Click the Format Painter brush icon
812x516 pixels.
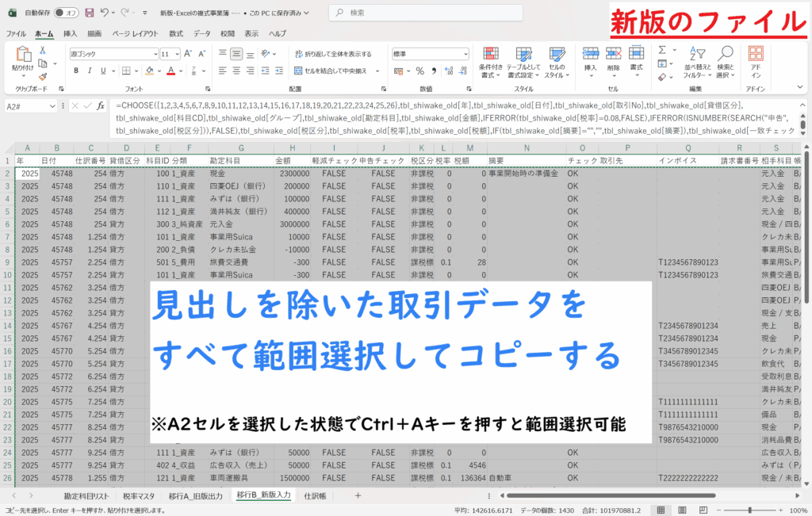tap(43, 75)
